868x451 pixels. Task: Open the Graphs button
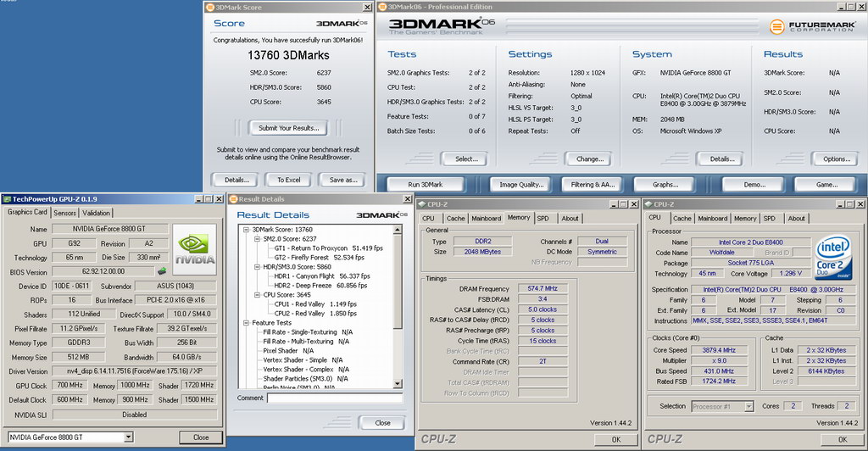[665, 184]
